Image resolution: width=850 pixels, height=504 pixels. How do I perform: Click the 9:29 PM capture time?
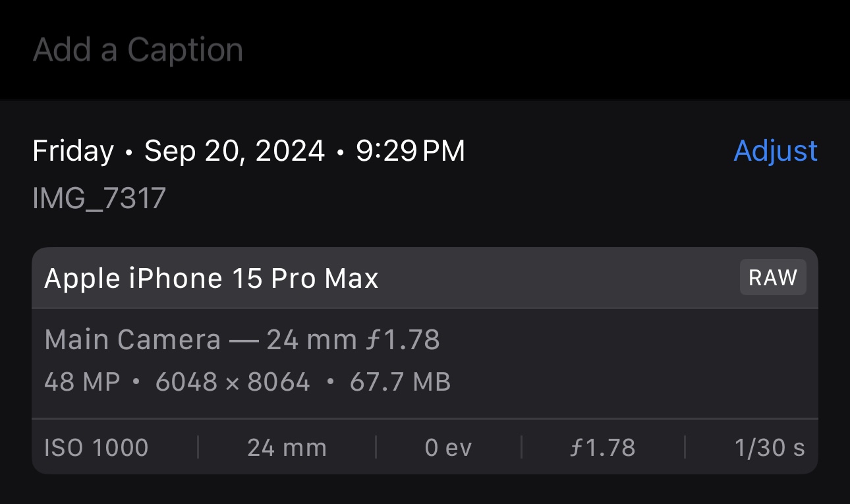click(x=411, y=151)
